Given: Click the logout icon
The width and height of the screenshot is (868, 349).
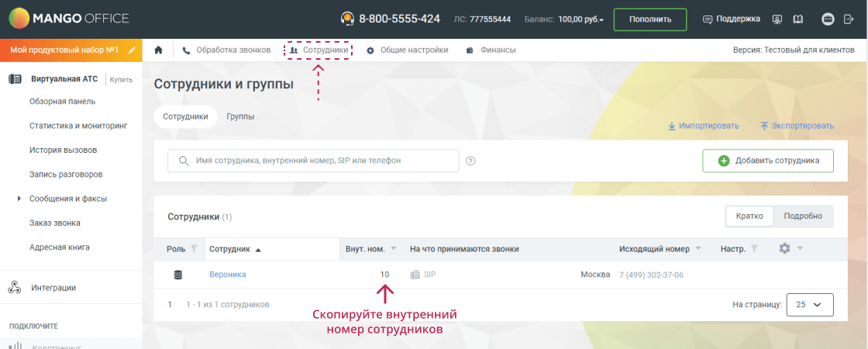Looking at the screenshot, I should [x=849, y=19].
